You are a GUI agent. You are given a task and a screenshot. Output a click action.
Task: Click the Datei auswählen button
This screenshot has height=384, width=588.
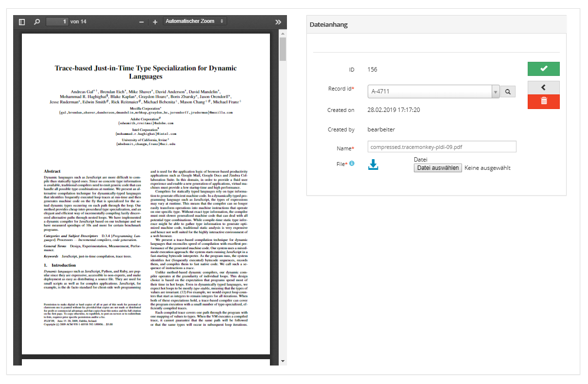click(x=438, y=168)
